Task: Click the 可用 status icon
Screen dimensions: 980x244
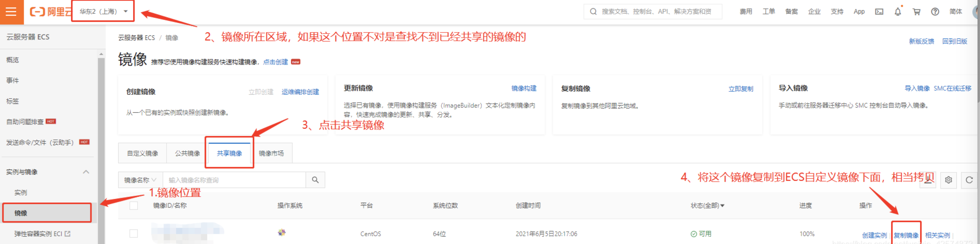Action: tap(694, 234)
